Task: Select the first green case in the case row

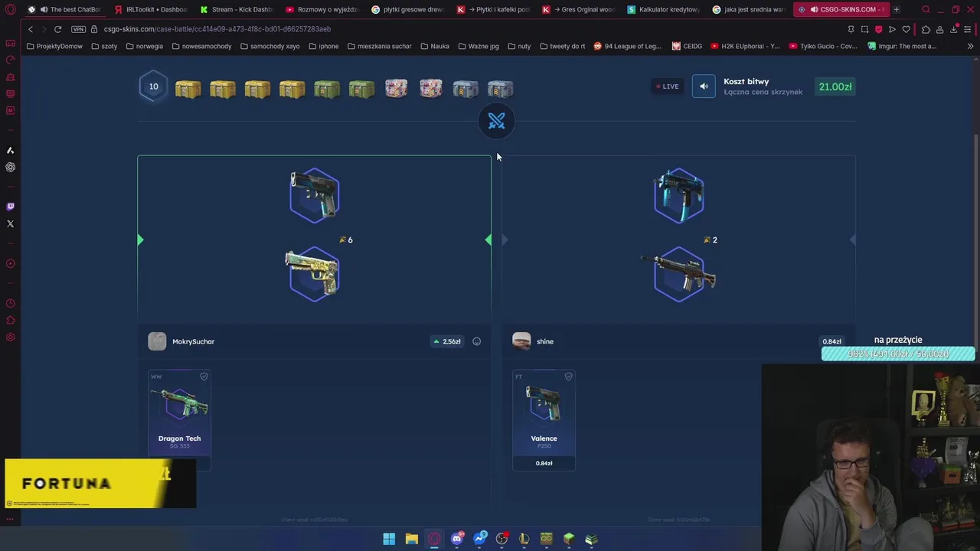Action: (327, 89)
